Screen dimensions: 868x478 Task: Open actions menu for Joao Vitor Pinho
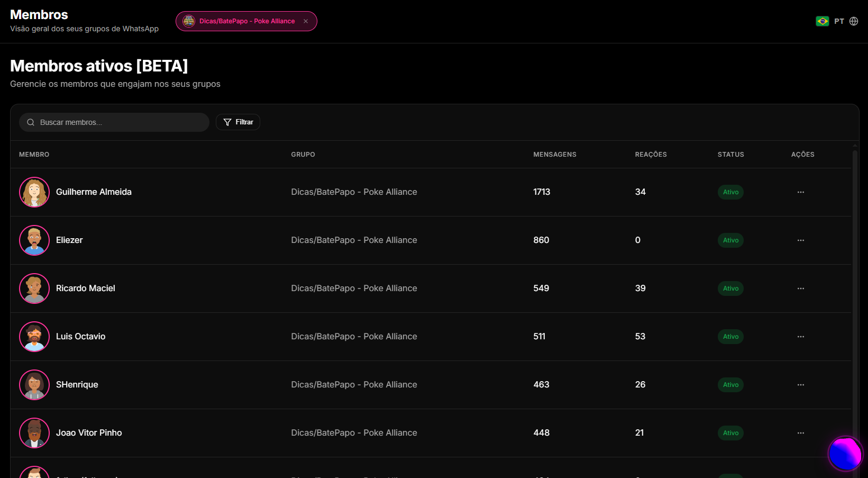pyautogui.click(x=801, y=433)
